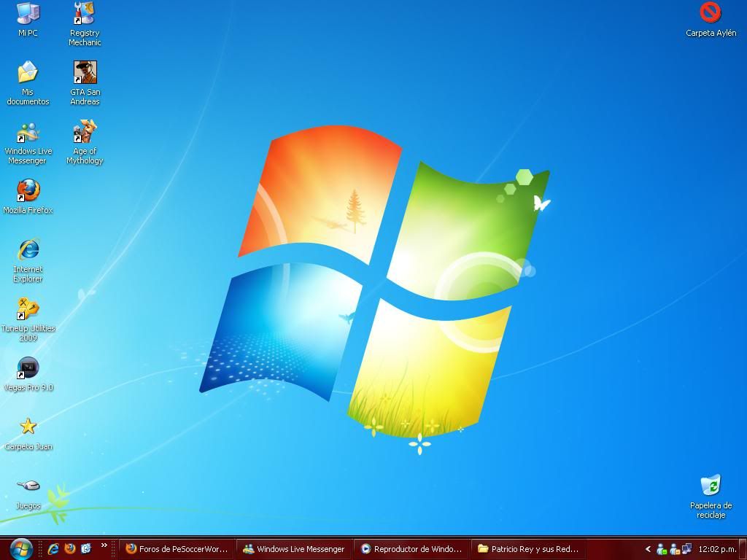The width and height of the screenshot is (747, 560).
Task: Select the GTA San Andreas shortcut
Action: click(x=85, y=83)
